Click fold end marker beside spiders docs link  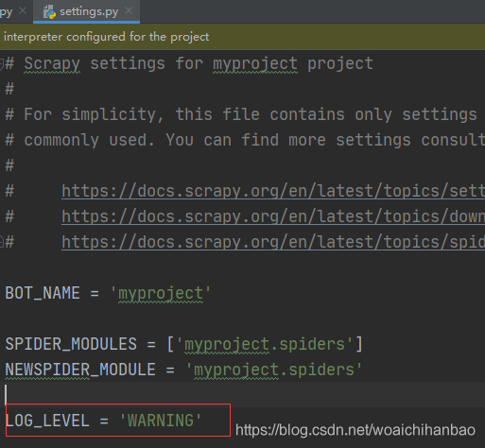coord(1,242)
